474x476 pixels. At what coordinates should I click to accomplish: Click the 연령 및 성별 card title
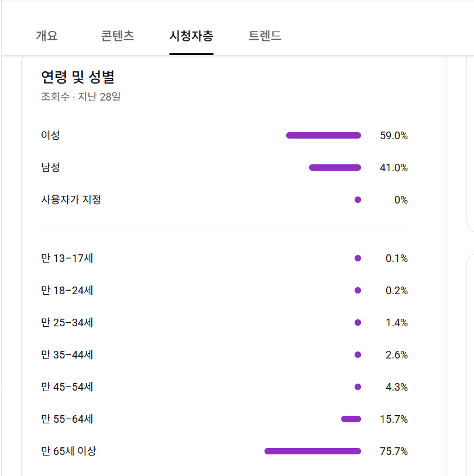[77, 77]
